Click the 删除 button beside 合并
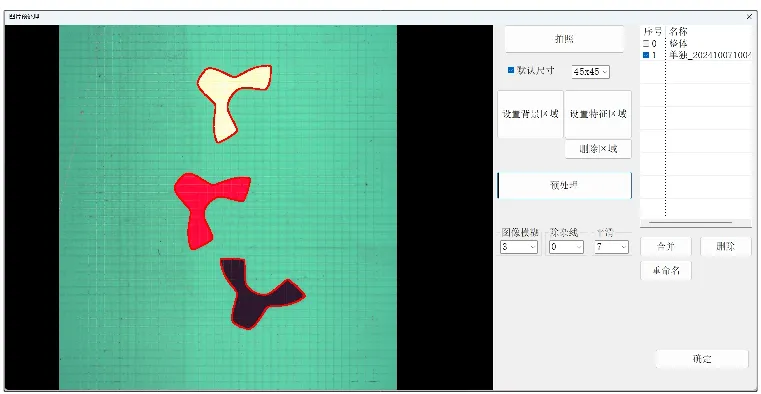This screenshot has width=761, height=394. pyautogui.click(x=726, y=246)
